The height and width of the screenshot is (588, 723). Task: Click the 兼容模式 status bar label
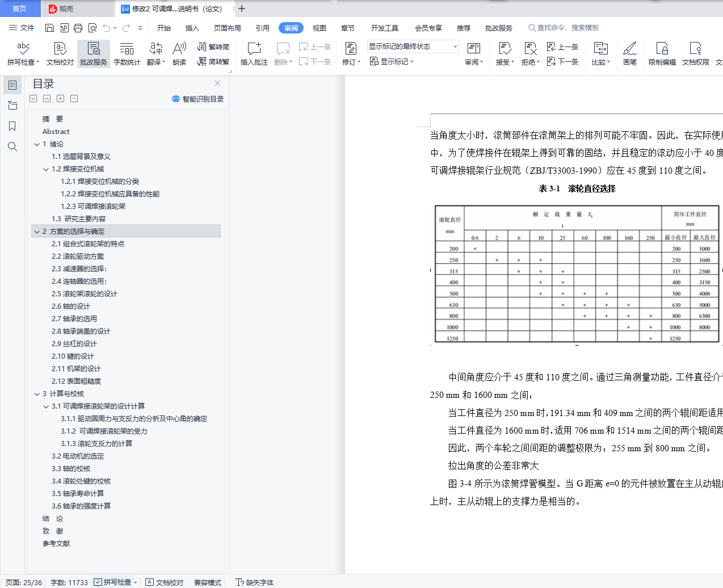(208, 582)
